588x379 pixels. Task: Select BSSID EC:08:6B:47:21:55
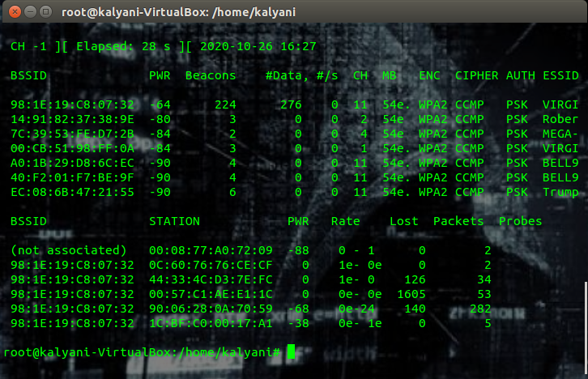coord(72,192)
